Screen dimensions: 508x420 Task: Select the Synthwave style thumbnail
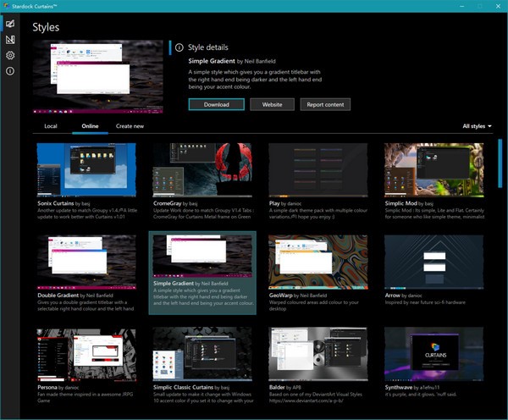coord(433,356)
